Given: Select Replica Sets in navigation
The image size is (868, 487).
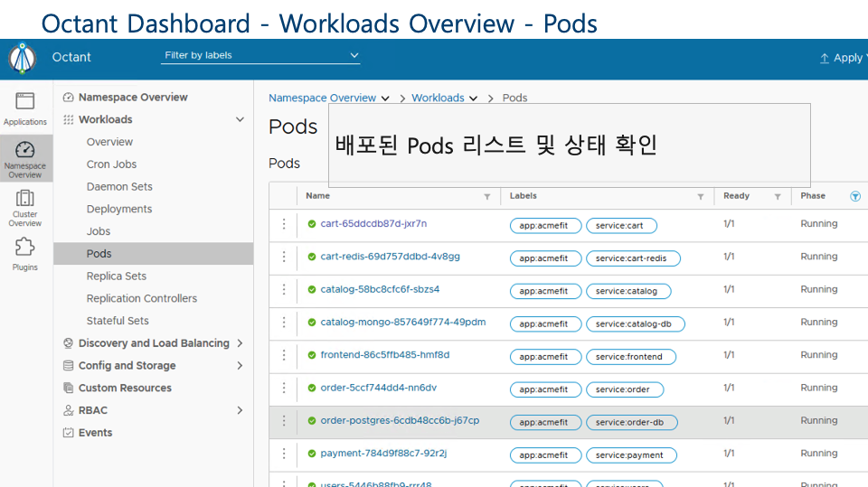Looking at the screenshot, I should (x=117, y=276).
